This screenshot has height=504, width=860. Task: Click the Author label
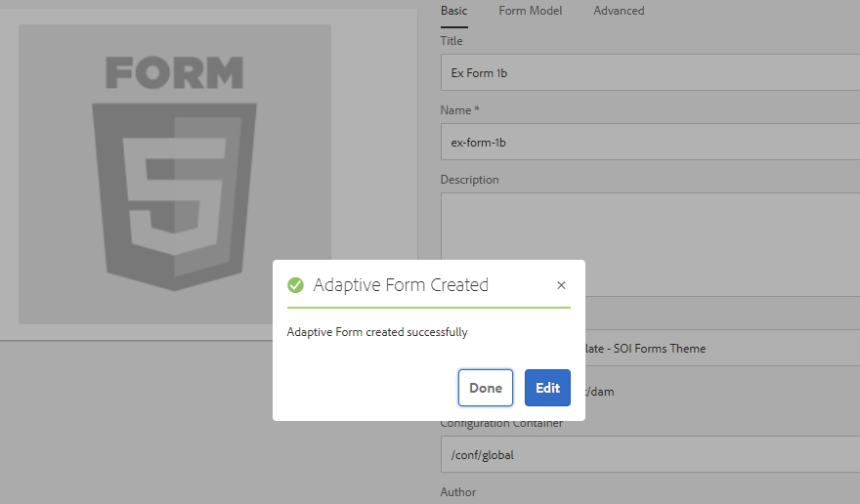[458, 492]
